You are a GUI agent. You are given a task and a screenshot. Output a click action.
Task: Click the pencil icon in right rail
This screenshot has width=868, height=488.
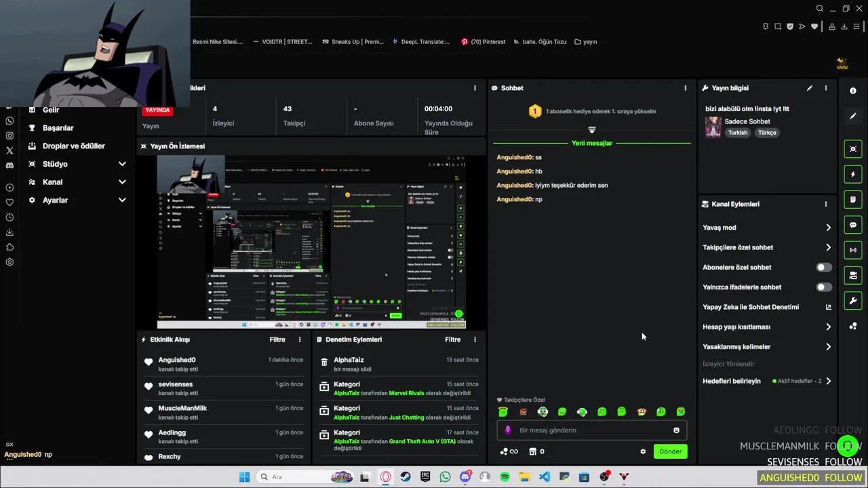[x=853, y=116]
